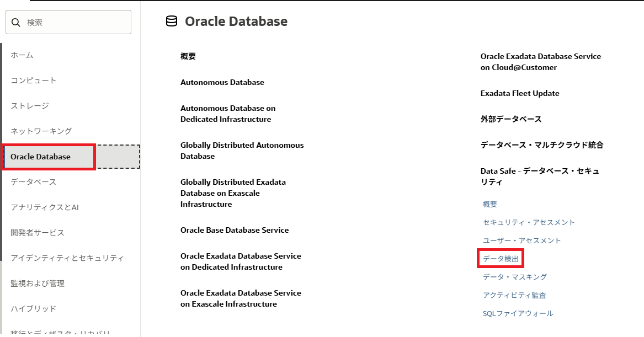Select アナリティクスとAI in the sidebar
The height and width of the screenshot is (337, 644).
44,207
